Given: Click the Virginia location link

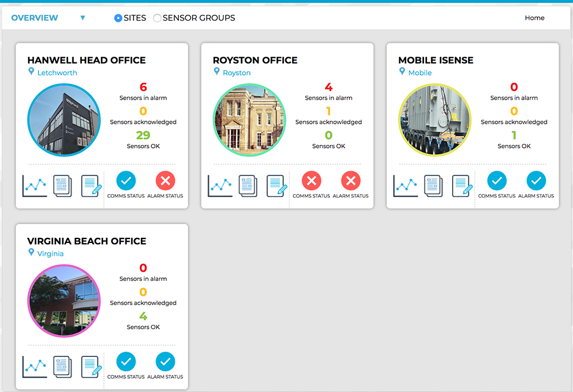Looking at the screenshot, I should pyautogui.click(x=50, y=254).
